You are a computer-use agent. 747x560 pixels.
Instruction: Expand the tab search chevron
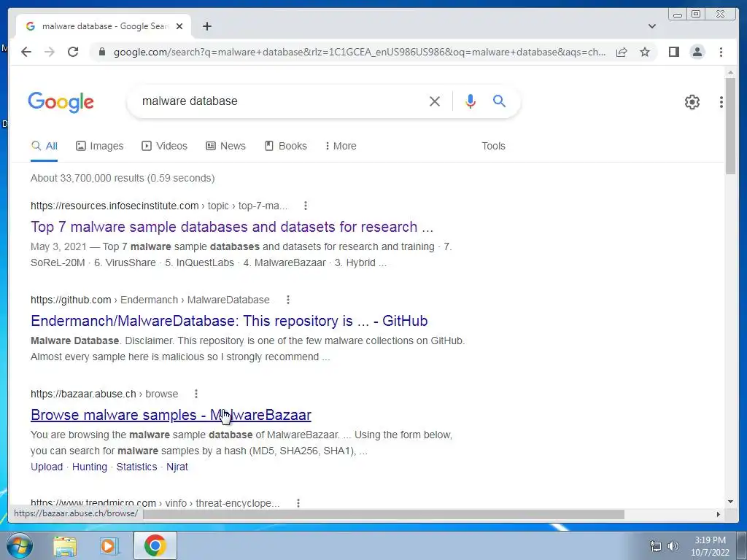(651, 26)
